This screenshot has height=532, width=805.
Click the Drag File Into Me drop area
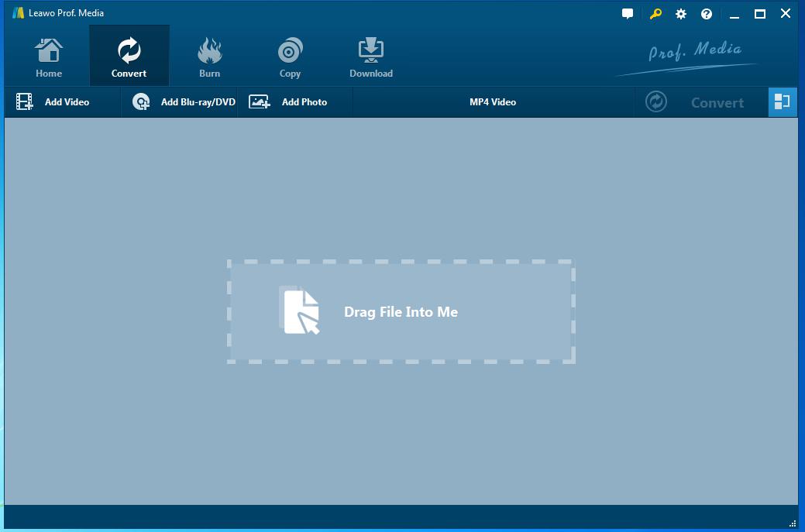(x=401, y=312)
